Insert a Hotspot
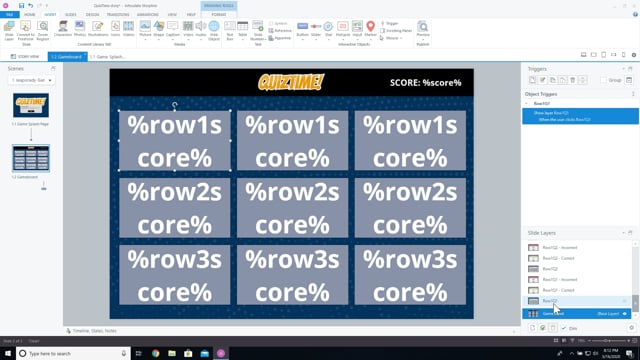Viewport: 640px width, 360px height. pyautogui.click(x=343, y=30)
